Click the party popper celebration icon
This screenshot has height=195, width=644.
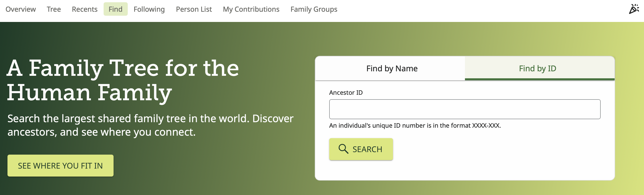pos(634,9)
